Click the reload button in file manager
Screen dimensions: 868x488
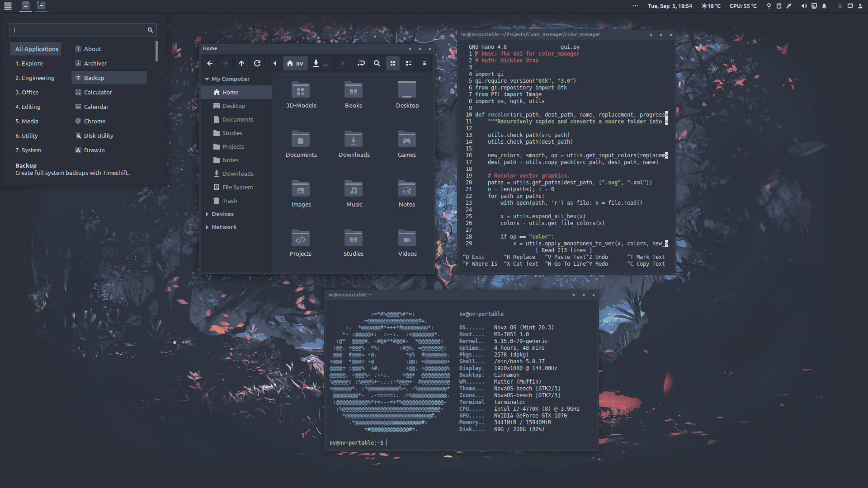pos(257,63)
